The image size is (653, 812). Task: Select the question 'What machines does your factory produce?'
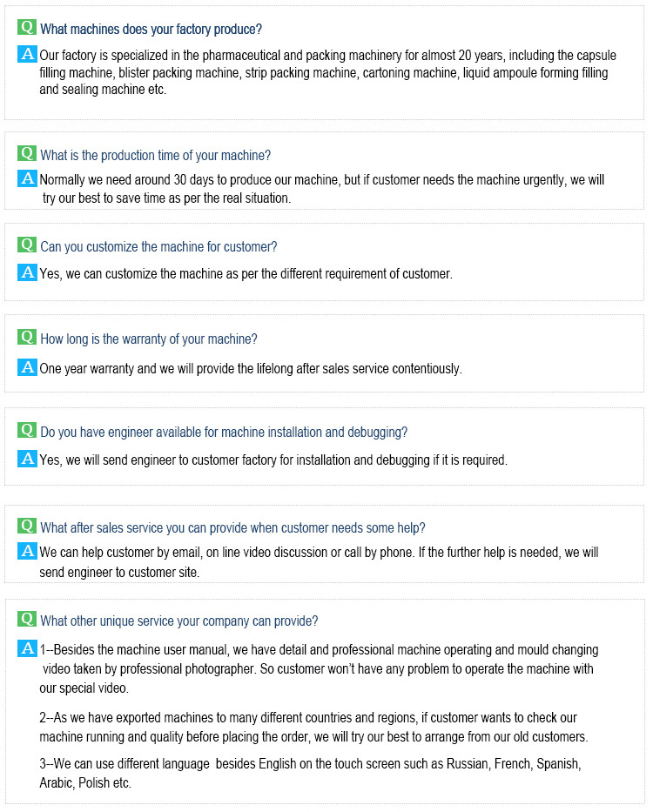tap(151, 29)
